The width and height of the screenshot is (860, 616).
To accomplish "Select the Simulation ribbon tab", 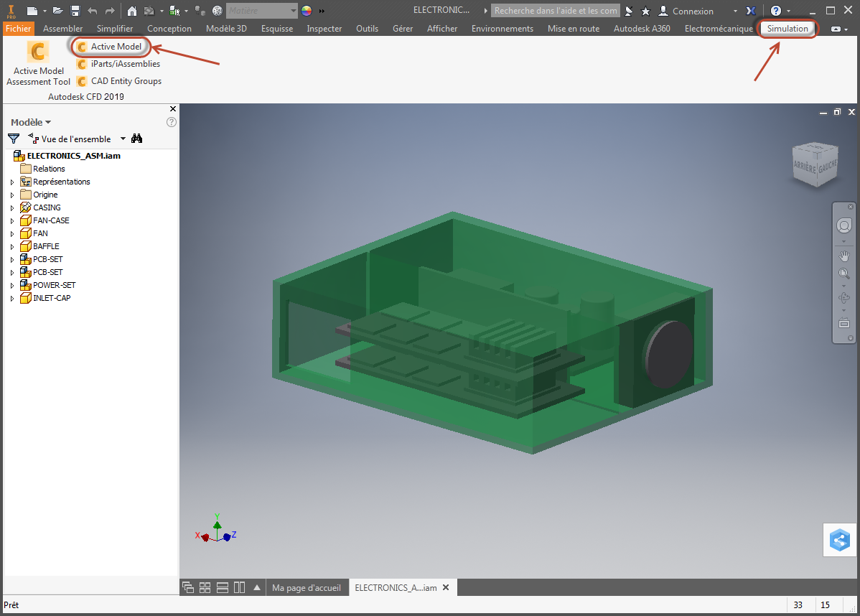I will coord(787,29).
